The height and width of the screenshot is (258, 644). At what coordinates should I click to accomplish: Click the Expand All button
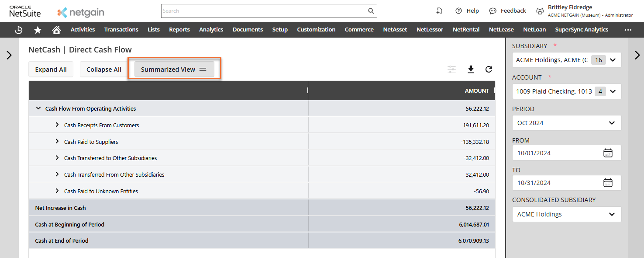51,70
